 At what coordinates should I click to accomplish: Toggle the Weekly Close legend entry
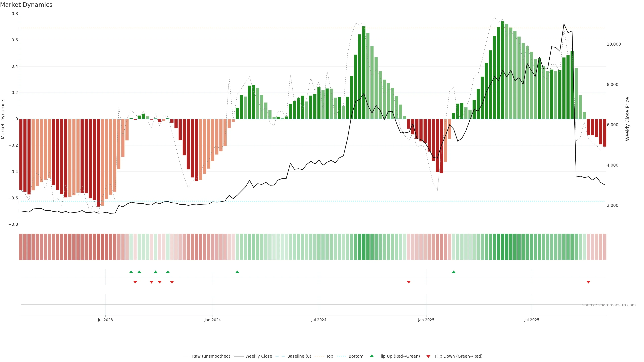click(258, 356)
